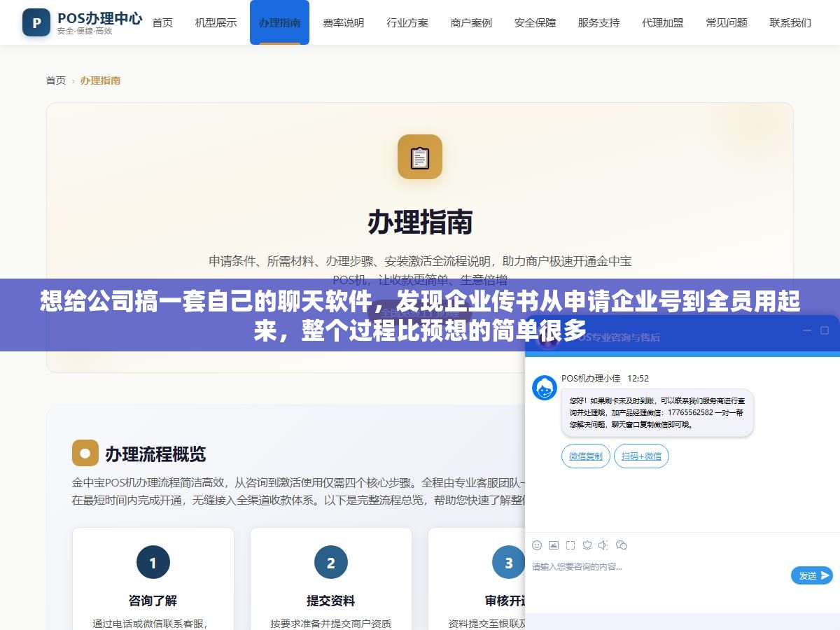
Task: Click the send image icon in chat
Action: click(554, 545)
